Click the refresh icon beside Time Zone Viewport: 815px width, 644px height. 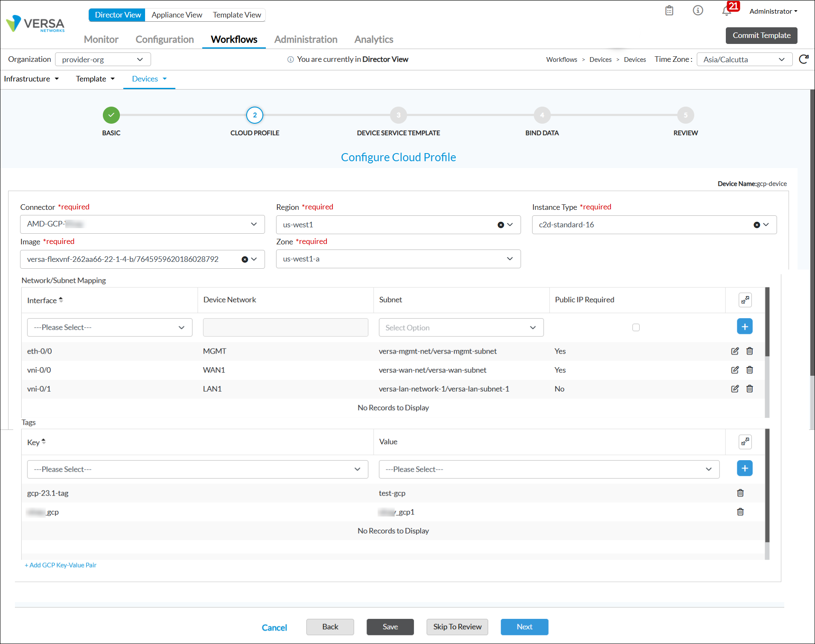[x=803, y=59]
